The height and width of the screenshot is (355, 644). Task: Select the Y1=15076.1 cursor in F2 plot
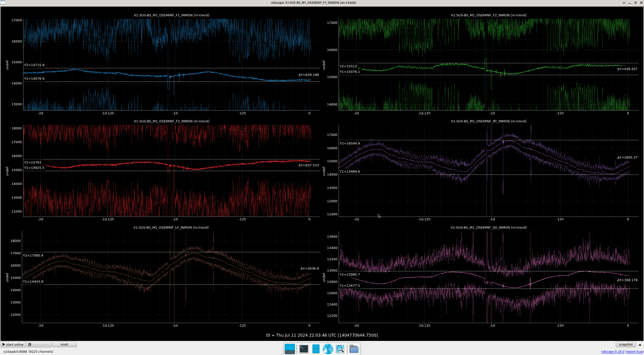350,72
